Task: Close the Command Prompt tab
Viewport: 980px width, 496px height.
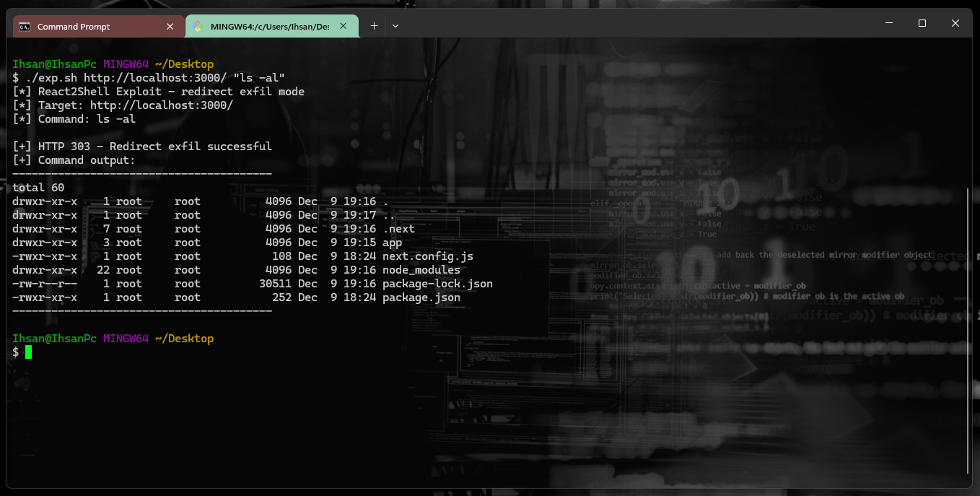Action: click(x=170, y=27)
